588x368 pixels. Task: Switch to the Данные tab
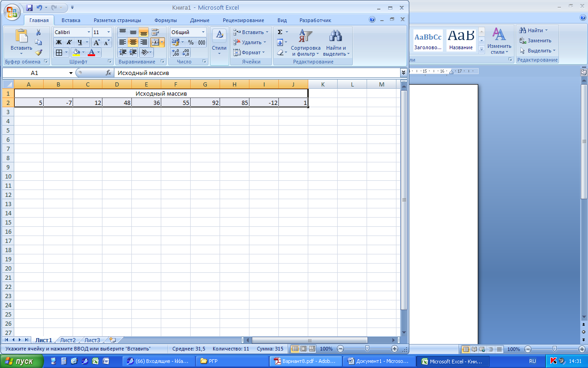(x=199, y=20)
